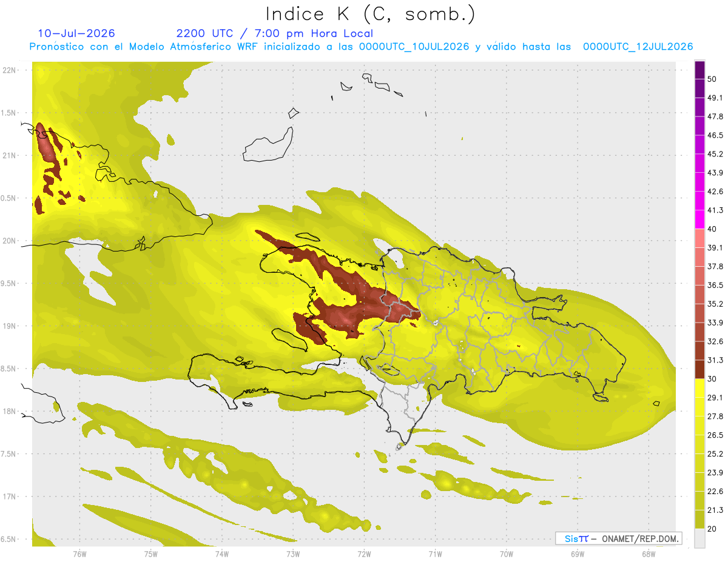The image size is (728, 562).
Task: Select the colorbar value "47.8"
Action: [x=715, y=116]
